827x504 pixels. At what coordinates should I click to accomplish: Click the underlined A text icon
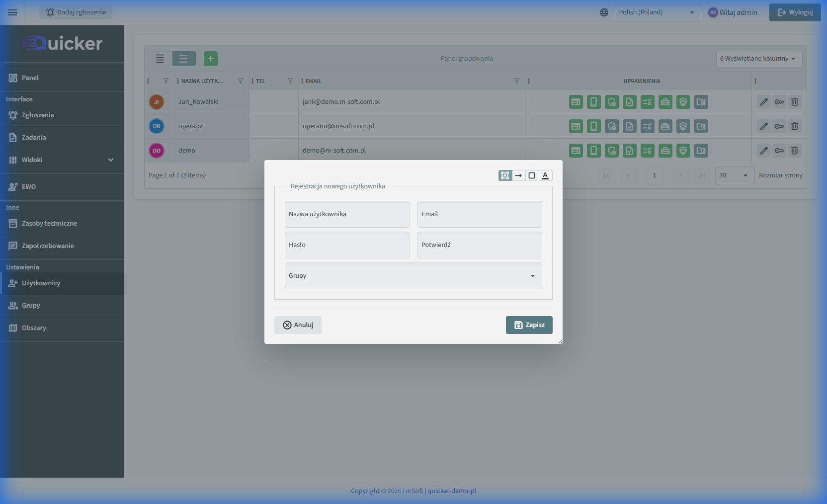click(x=545, y=175)
